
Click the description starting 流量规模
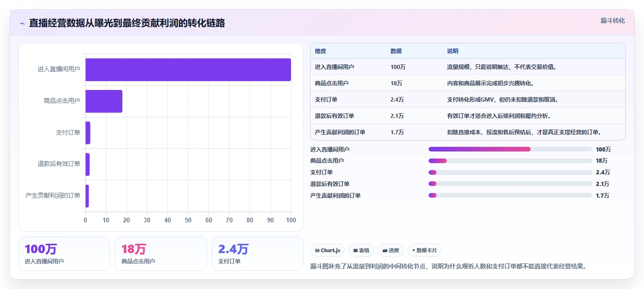502,67
